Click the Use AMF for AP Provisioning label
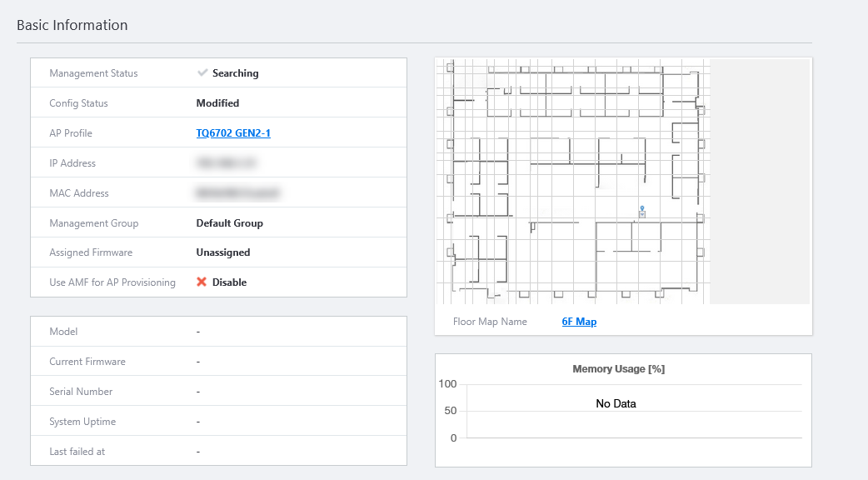This screenshot has height=480, width=868. click(112, 282)
